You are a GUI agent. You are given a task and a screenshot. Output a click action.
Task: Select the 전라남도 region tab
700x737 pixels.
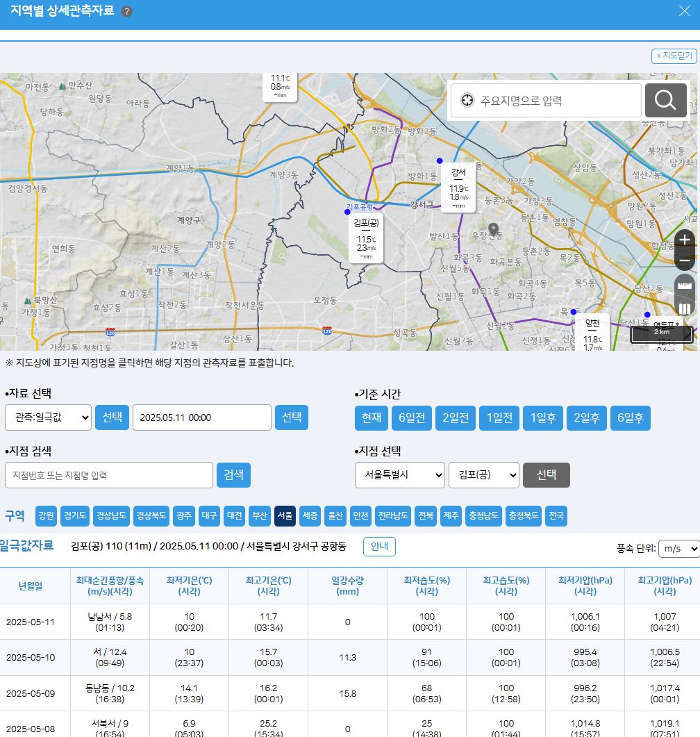393,515
